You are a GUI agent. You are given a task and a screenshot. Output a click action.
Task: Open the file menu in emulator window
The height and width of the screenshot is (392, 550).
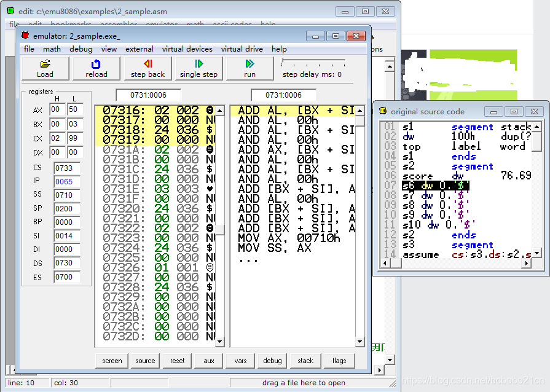point(29,49)
